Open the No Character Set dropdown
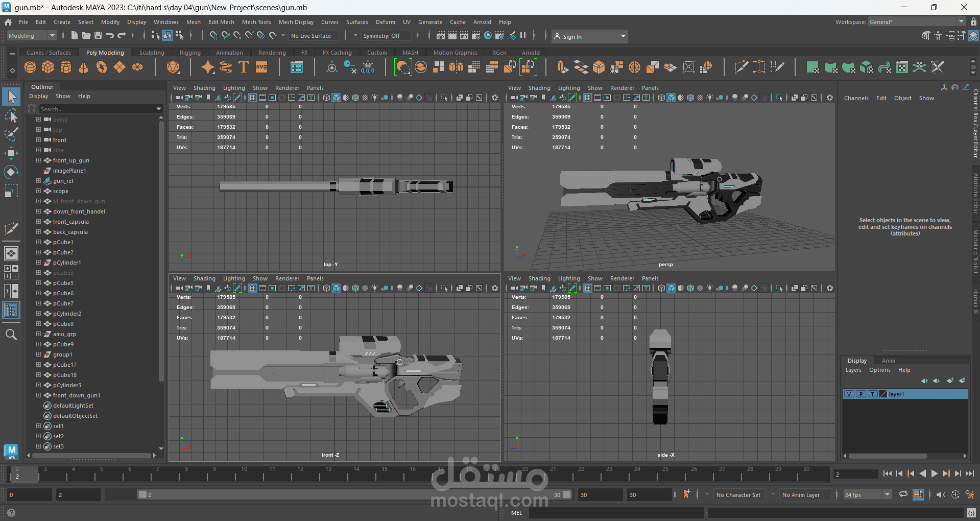This screenshot has width=980, height=521. click(x=738, y=495)
